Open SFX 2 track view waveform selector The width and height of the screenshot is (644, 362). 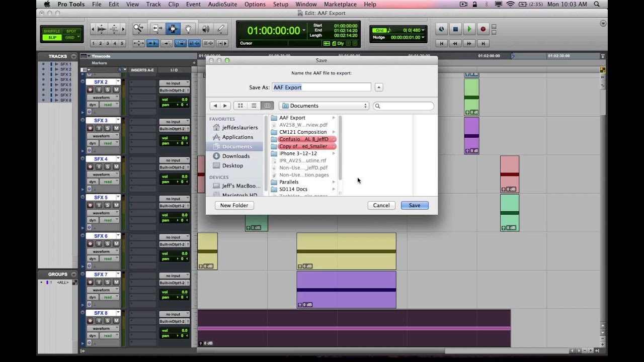104,98
